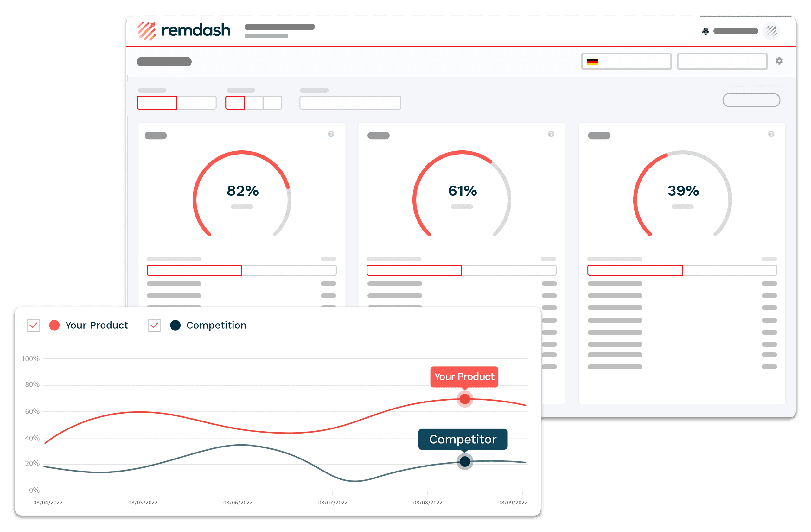This screenshot has height=532, width=811.
Task: Uncheck the Competition checkbox
Action: coord(154,325)
